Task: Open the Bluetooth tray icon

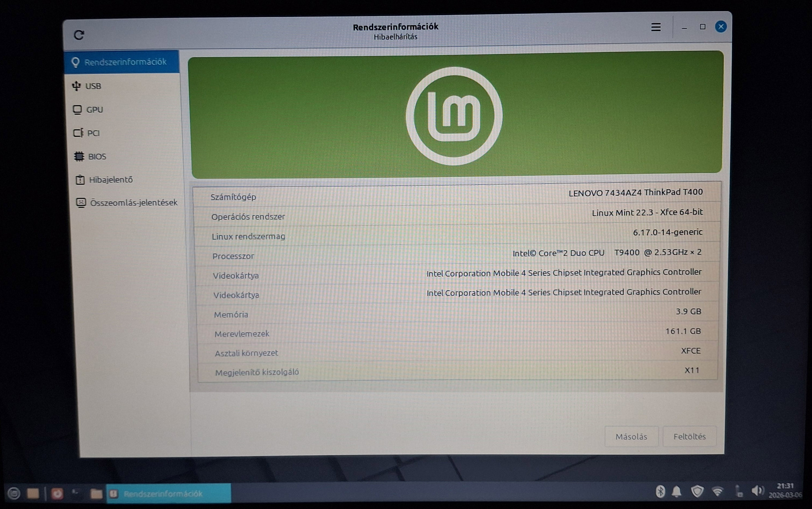Action: 660,491
